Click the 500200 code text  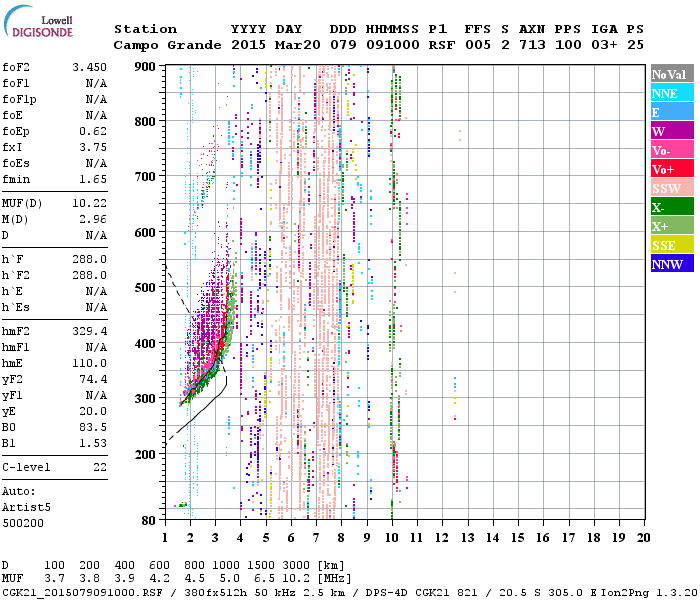pyautogui.click(x=23, y=524)
